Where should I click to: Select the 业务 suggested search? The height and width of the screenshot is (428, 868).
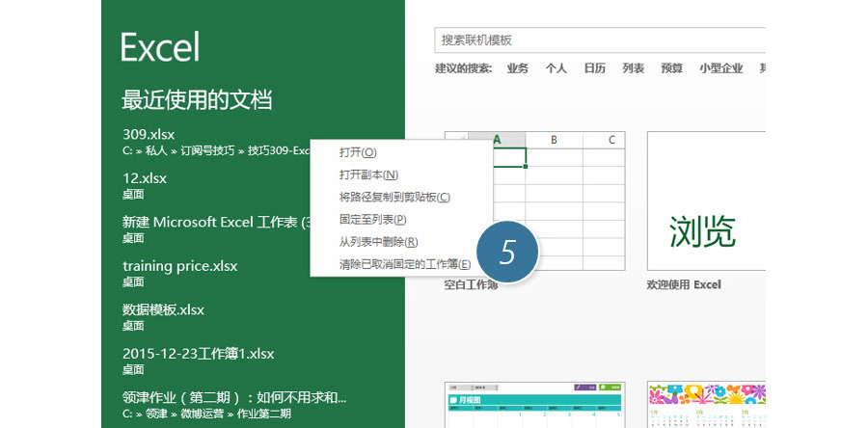tap(517, 68)
